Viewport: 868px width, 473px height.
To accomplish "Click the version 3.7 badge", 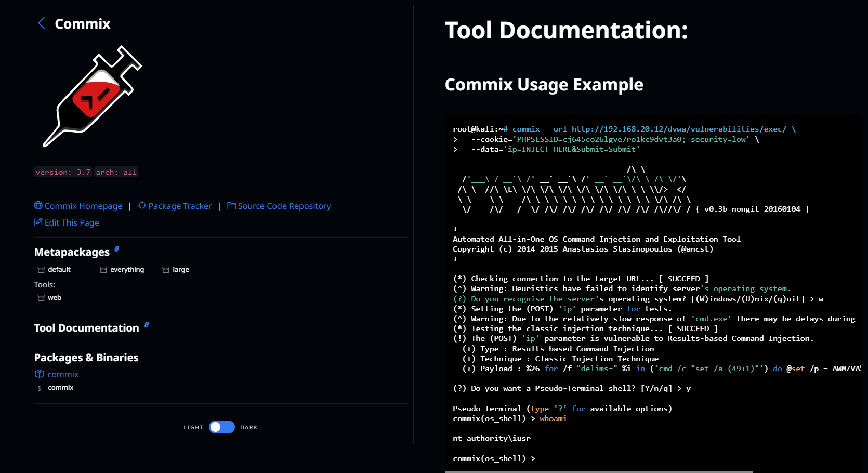I will [x=62, y=172].
